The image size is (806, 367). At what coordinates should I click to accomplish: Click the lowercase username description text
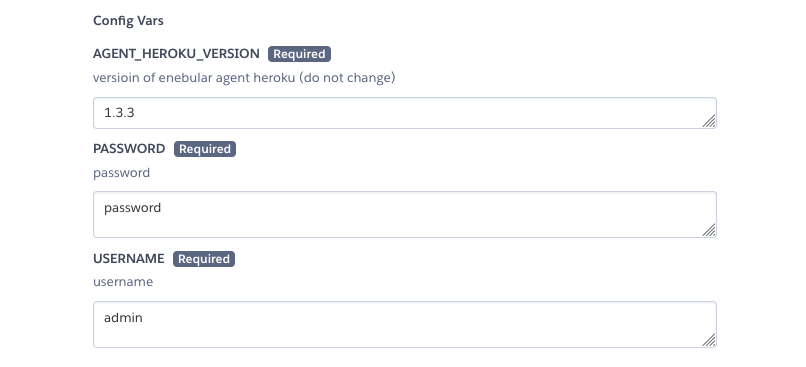[123, 282]
